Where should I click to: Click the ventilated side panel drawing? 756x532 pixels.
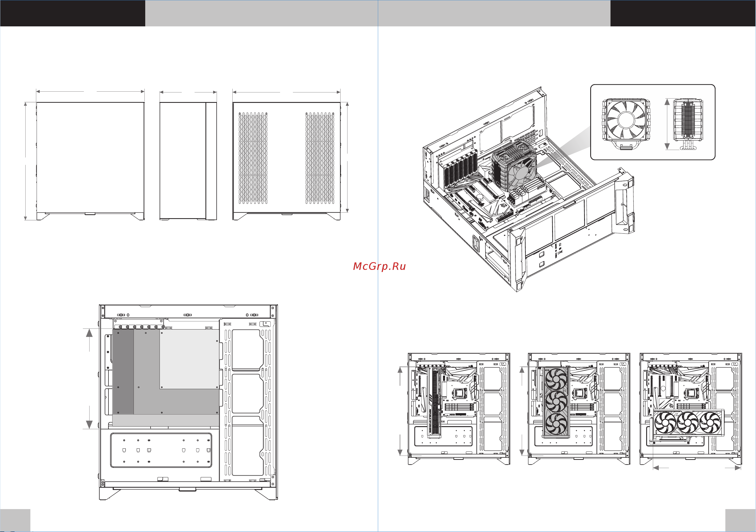[x=286, y=161]
